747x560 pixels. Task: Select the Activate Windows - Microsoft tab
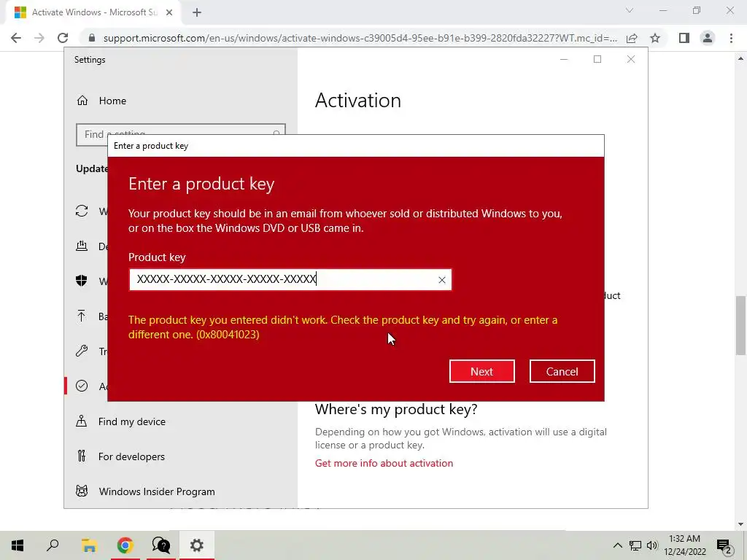click(x=93, y=12)
